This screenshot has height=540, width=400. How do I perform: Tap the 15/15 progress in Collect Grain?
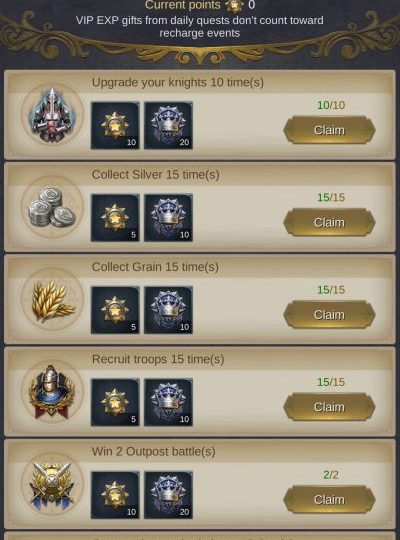331,290
